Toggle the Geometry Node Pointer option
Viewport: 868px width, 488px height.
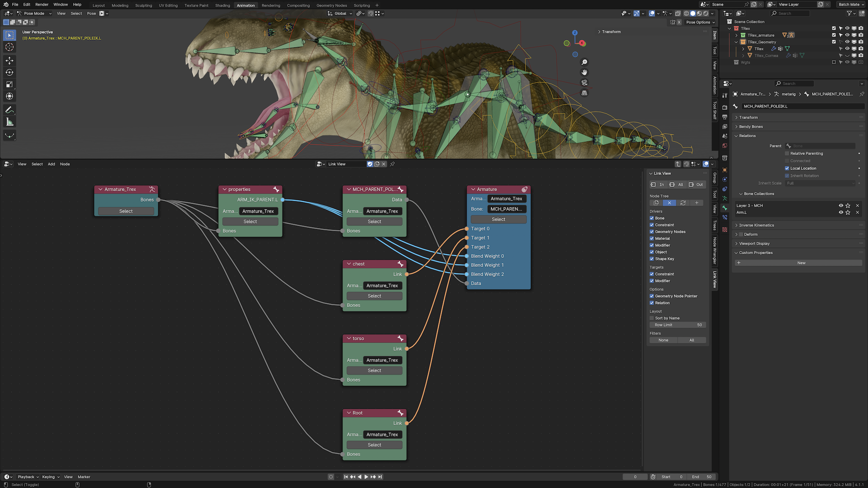(x=652, y=296)
